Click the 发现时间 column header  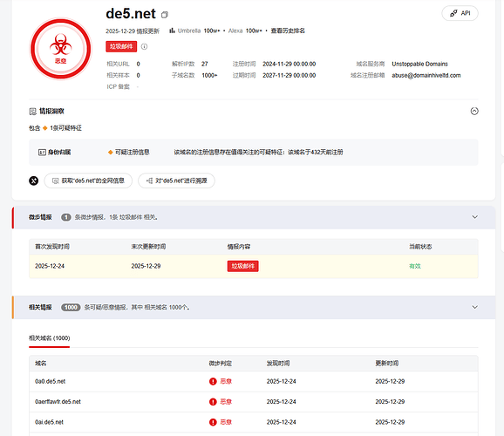click(x=278, y=364)
